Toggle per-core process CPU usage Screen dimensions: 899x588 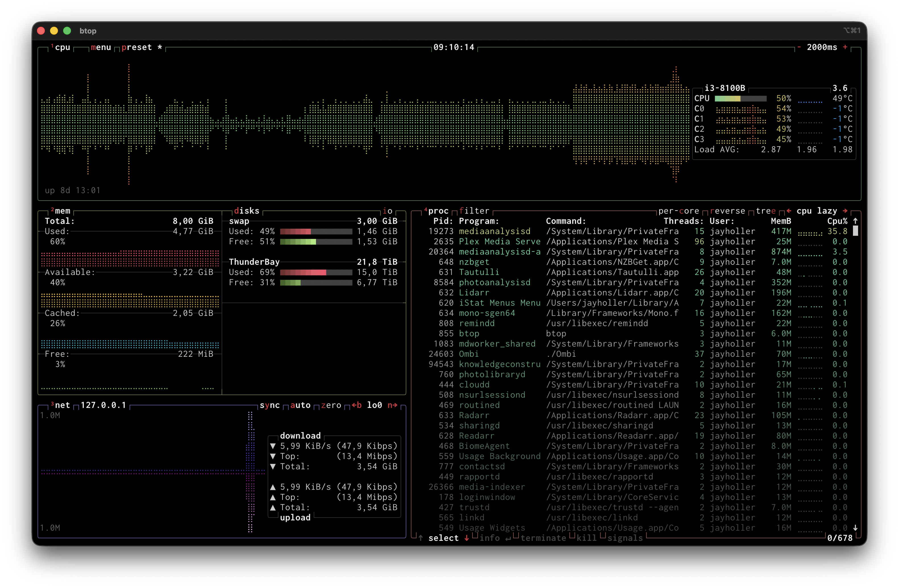pos(679,211)
